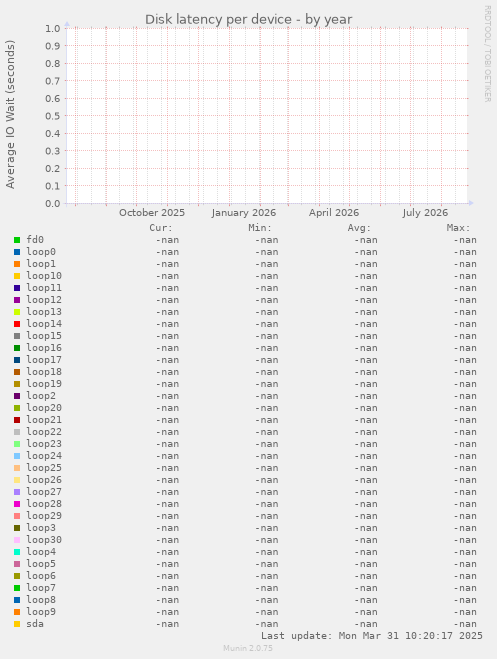Select the loop27 device label
Image resolution: width=497 pixels, height=659 pixels.
point(44,492)
